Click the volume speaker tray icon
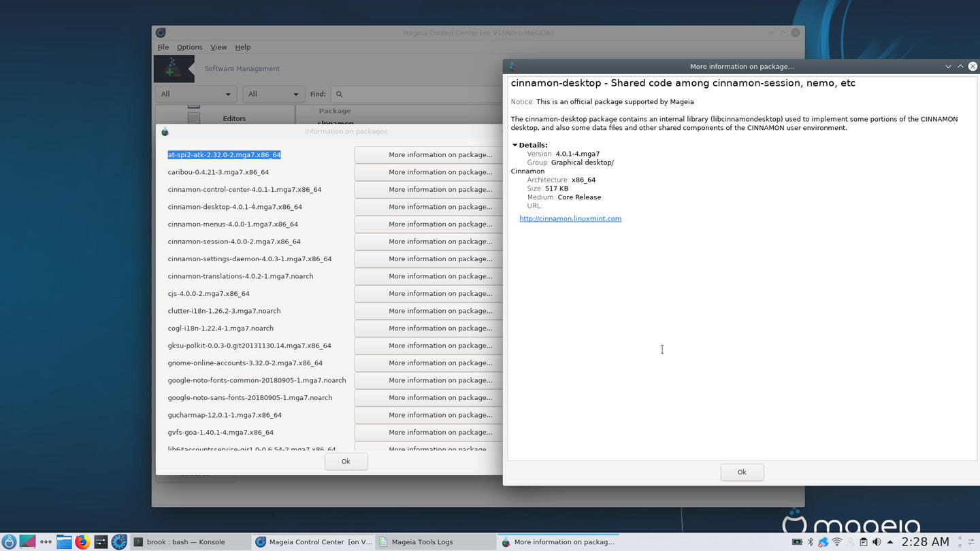The height and width of the screenshot is (551, 980). pos(877,542)
